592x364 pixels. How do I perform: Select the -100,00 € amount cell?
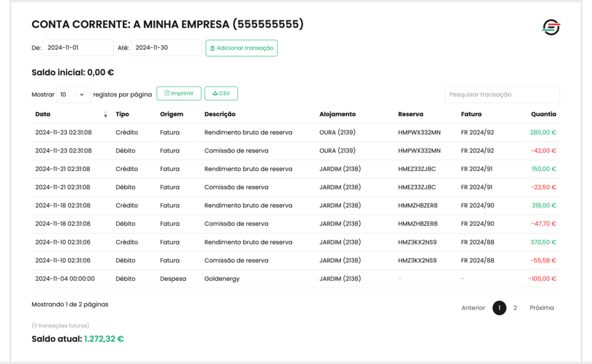tap(542, 278)
